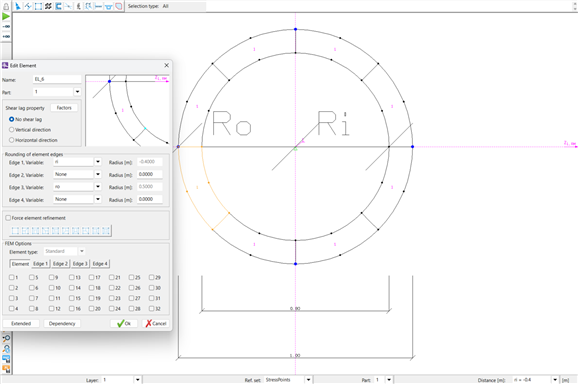Screen dimensions: 578x384
Task: Switch to the Edge 4 tab
Action: coord(100,264)
